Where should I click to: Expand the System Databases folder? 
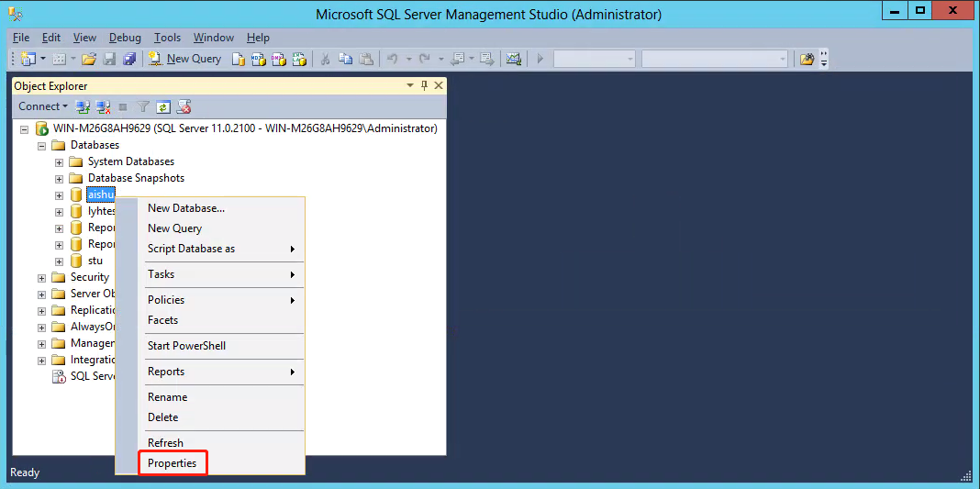60,162
